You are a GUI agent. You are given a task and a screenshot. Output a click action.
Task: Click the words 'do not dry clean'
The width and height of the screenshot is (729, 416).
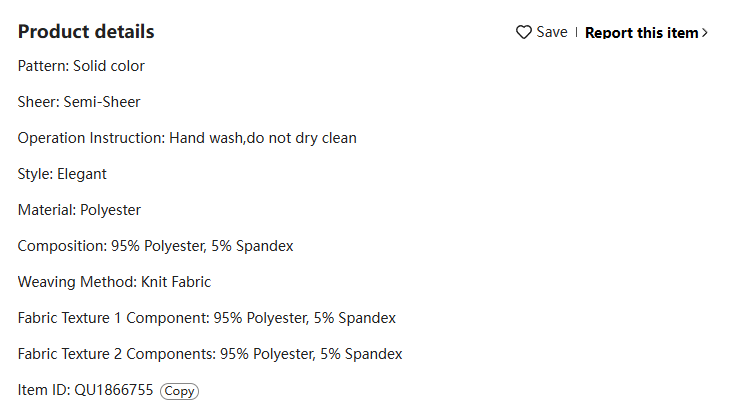pos(302,138)
